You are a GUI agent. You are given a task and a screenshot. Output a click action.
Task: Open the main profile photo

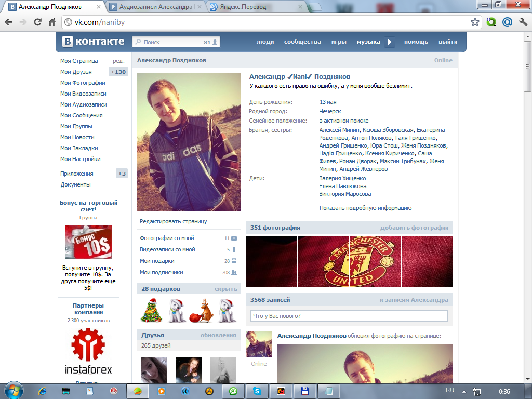[x=189, y=142]
